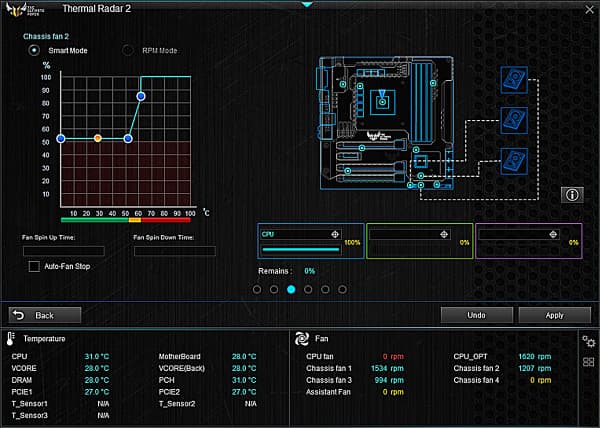Viewport: 600px width, 428px height.
Task: Click the Apply button
Action: click(554, 315)
